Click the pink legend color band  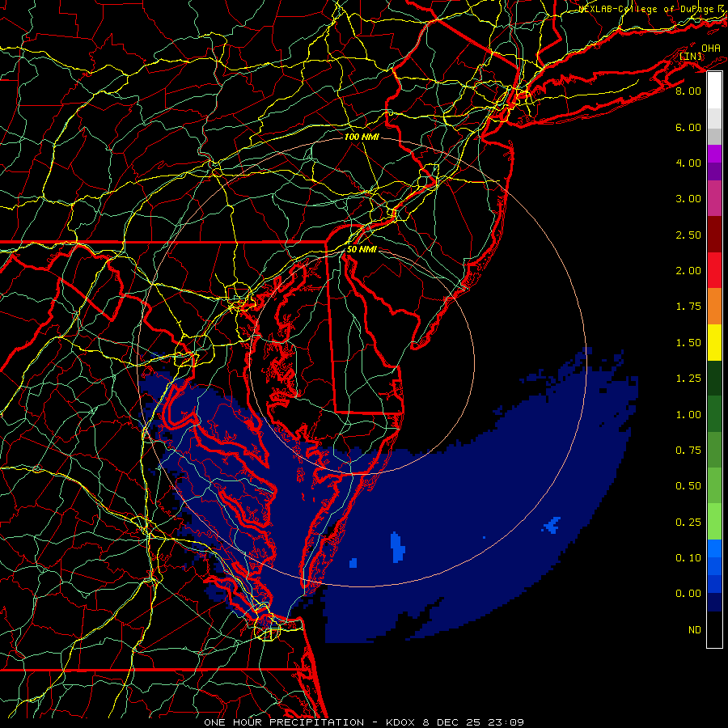pyautogui.click(x=714, y=198)
